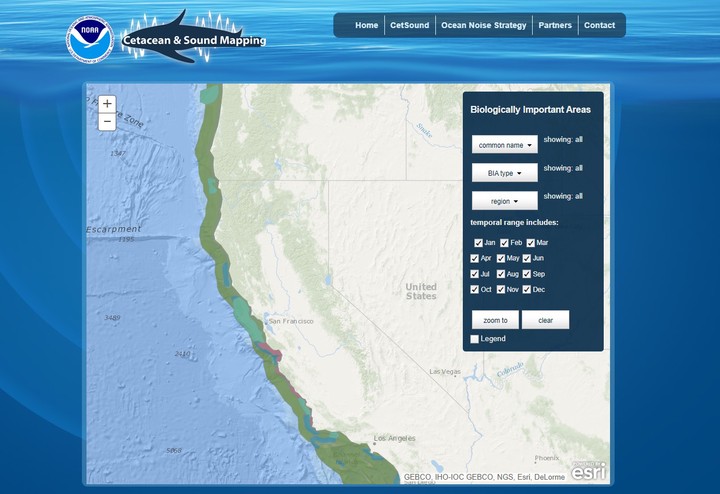Viewport: 720px width, 494px height.
Task: Click the Biologically Important Areas heading
Action: tap(530, 110)
